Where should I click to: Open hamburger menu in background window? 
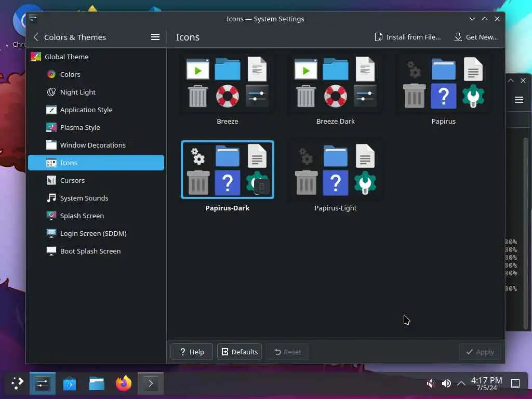point(519,100)
